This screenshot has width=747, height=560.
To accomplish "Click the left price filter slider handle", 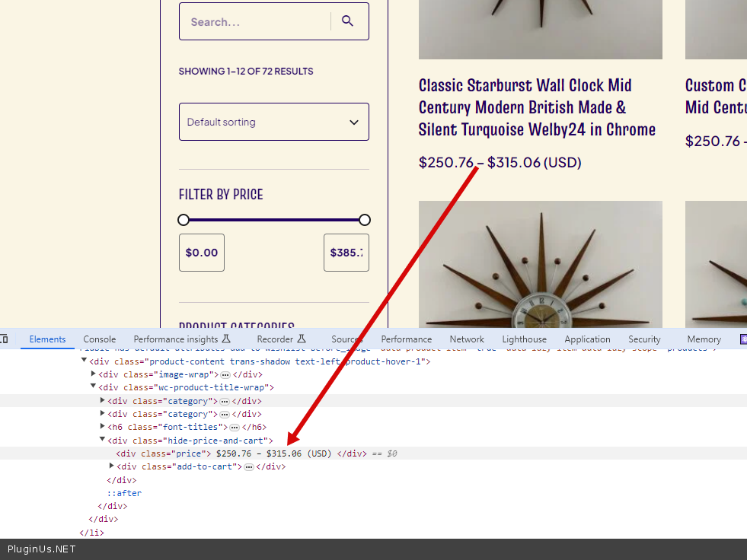I will coord(184,220).
